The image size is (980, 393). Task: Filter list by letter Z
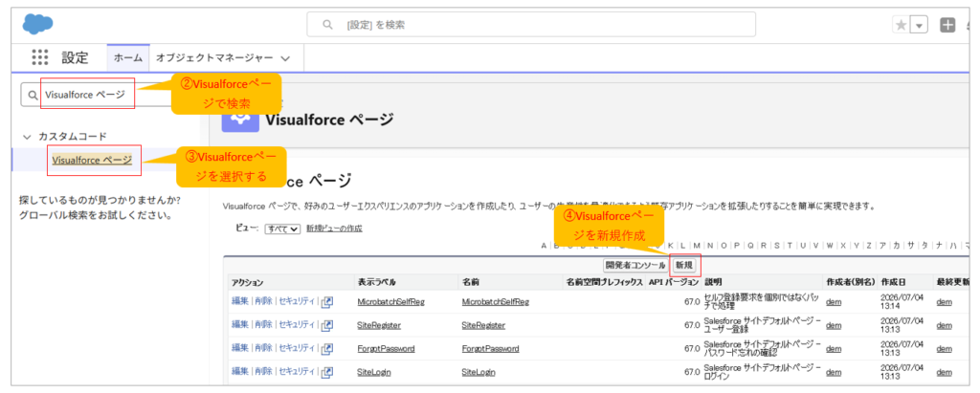[x=869, y=246]
